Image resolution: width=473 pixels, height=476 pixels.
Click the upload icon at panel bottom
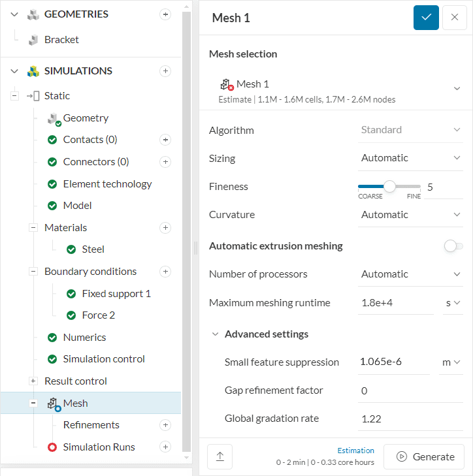220,457
